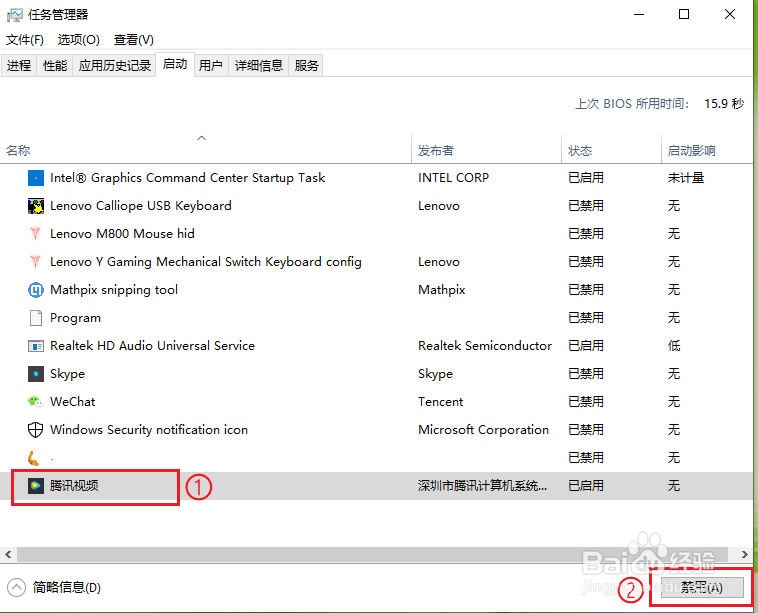
Task: Open the 文件(F) menu
Action: click(x=25, y=40)
